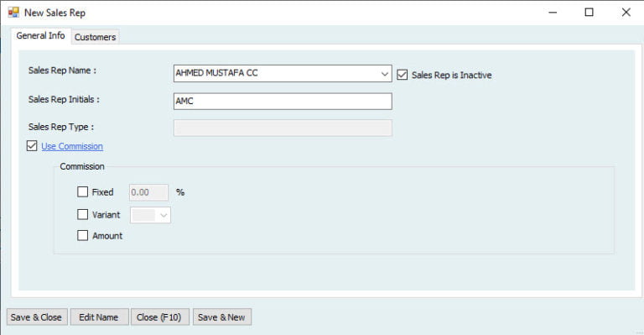Click the Edit Name button
Viewport: 644px width, 335px height.
click(99, 317)
